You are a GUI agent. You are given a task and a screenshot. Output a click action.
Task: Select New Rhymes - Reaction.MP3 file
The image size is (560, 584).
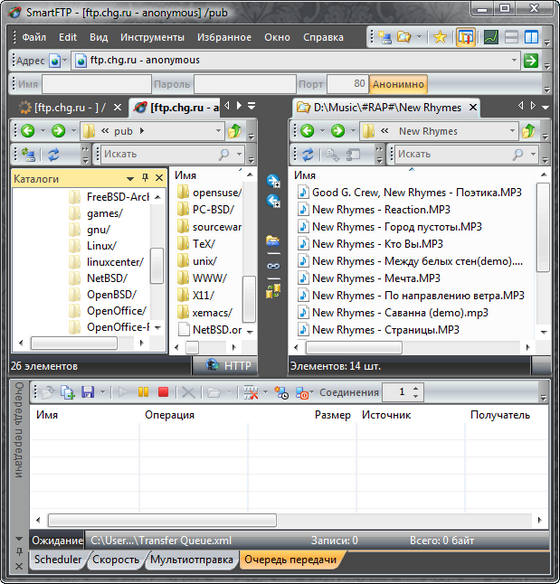(381, 210)
